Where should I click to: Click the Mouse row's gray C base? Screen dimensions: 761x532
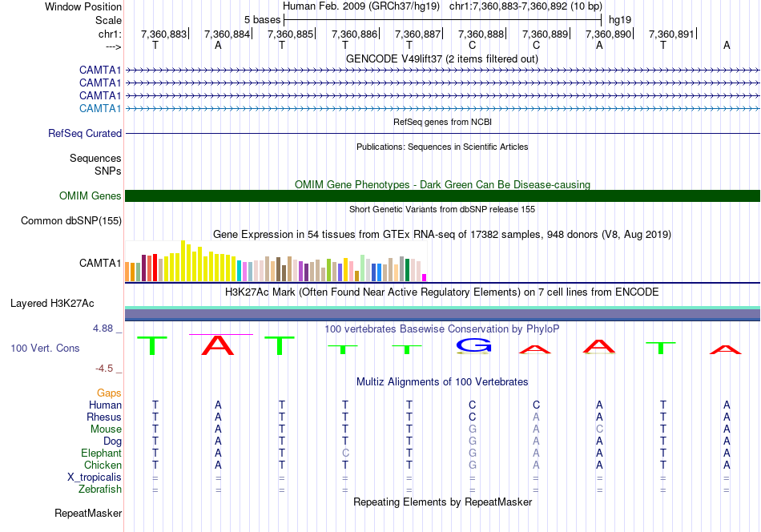click(x=599, y=429)
